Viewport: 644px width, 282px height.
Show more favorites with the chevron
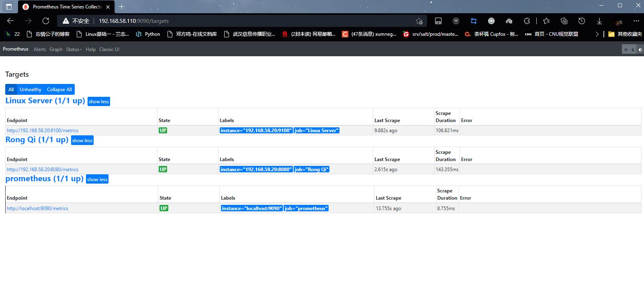click(597, 34)
